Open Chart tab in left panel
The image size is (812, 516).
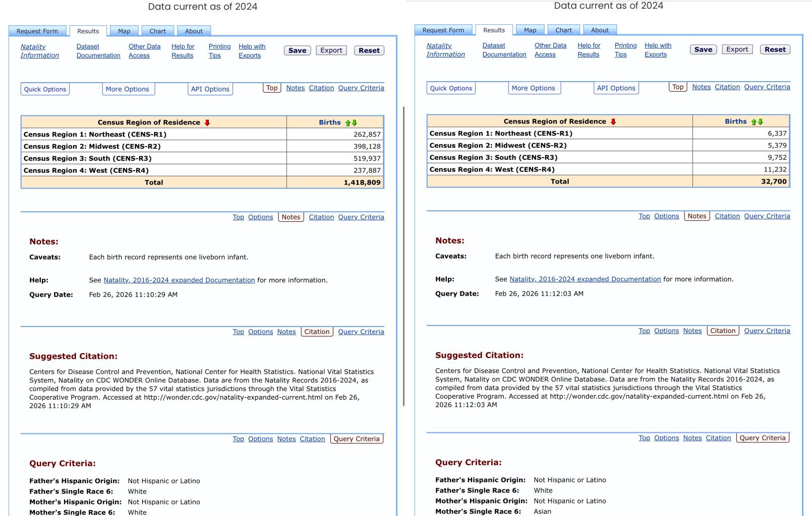pos(158,31)
